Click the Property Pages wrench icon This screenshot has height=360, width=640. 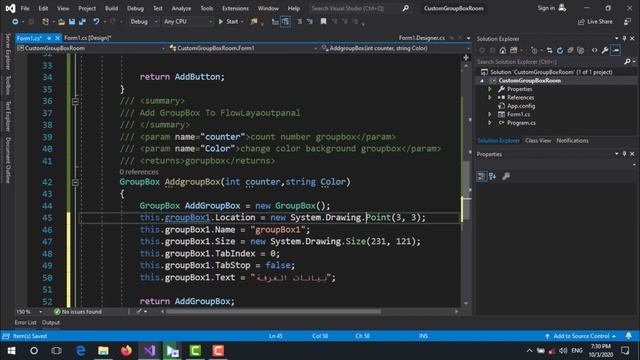tap(506, 176)
